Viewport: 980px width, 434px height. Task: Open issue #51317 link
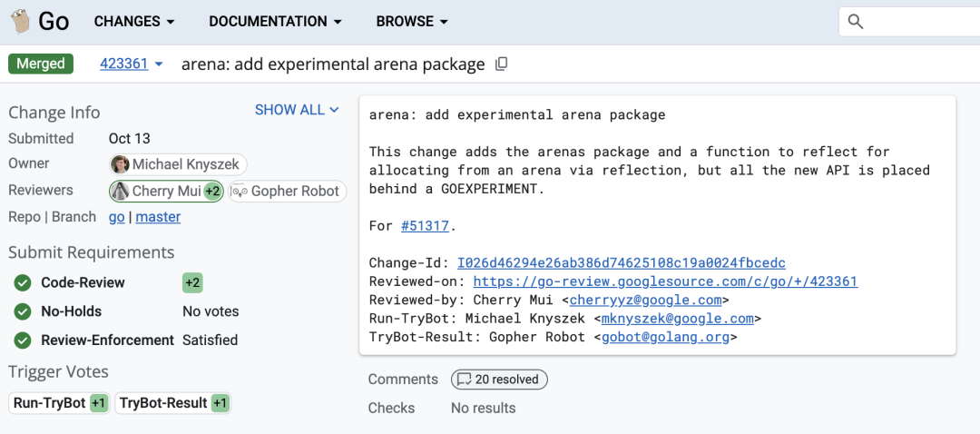[x=424, y=226]
